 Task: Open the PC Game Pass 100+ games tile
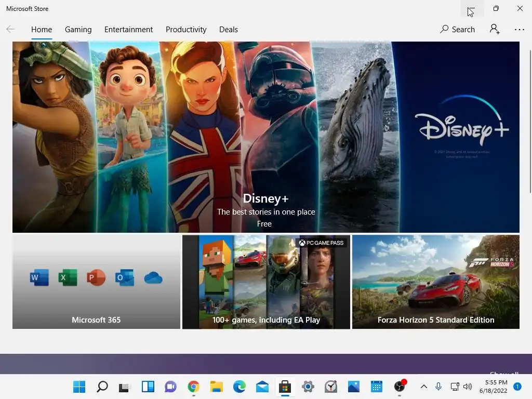[x=266, y=282]
